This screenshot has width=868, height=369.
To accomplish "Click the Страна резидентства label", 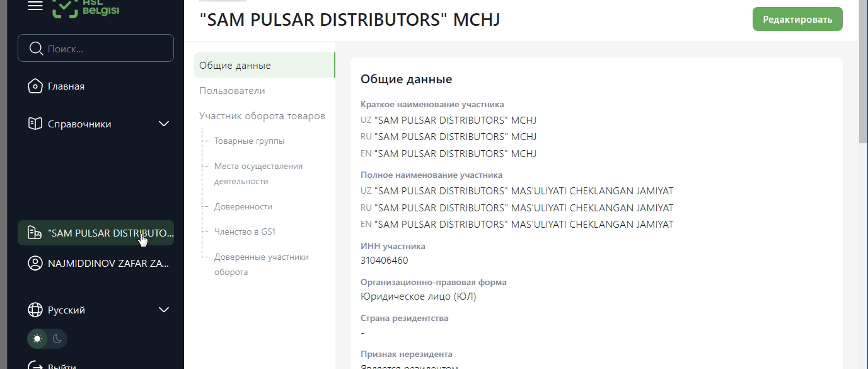I will click(405, 318).
